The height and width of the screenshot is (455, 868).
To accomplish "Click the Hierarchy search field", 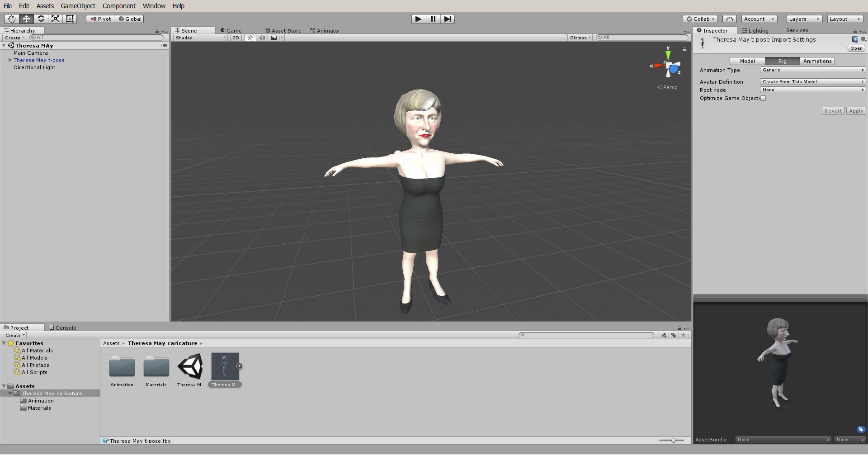I will coord(96,38).
